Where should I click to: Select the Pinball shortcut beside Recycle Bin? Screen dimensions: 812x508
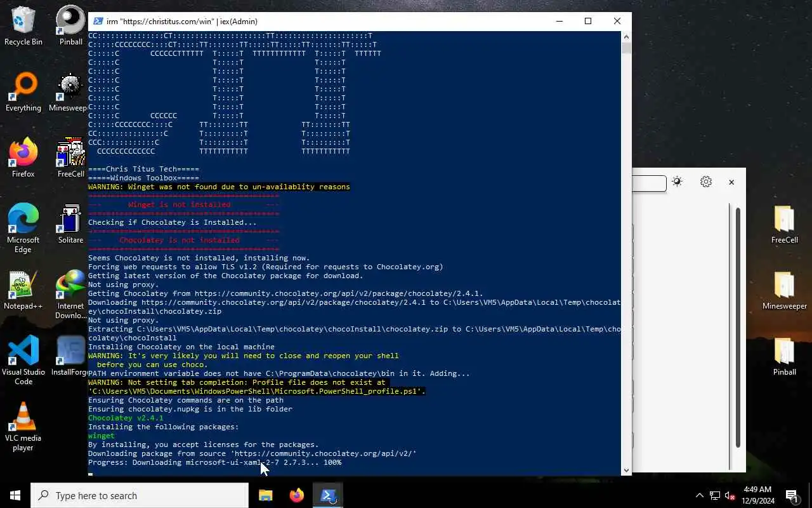(71, 26)
